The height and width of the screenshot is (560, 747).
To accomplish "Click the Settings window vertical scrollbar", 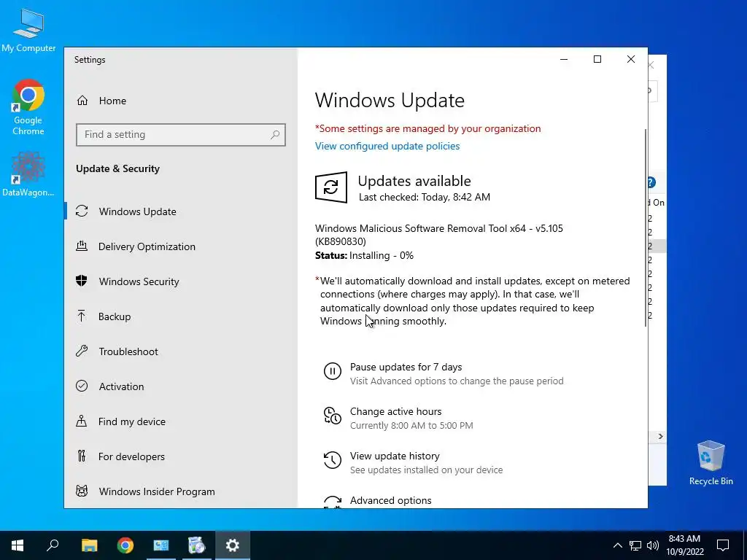I will point(646,227).
